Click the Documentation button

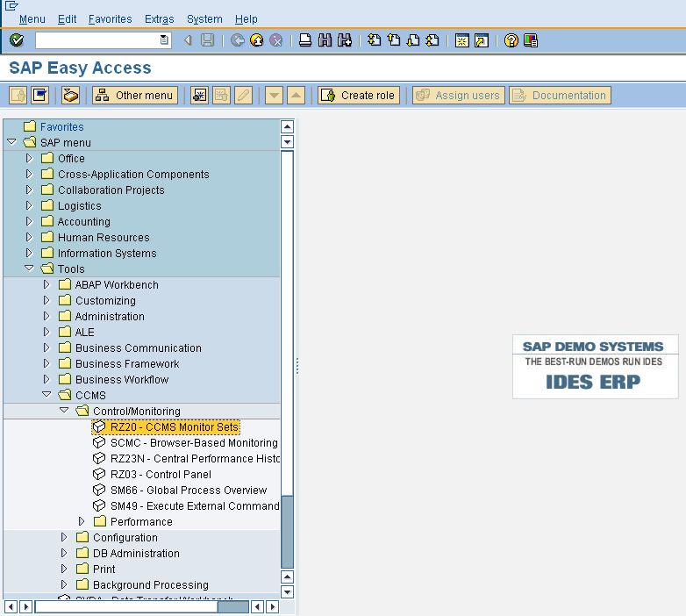(560, 95)
